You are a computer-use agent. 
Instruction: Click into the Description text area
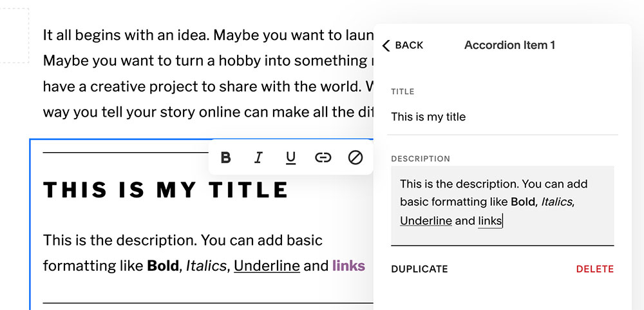click(x=502, y=205)
